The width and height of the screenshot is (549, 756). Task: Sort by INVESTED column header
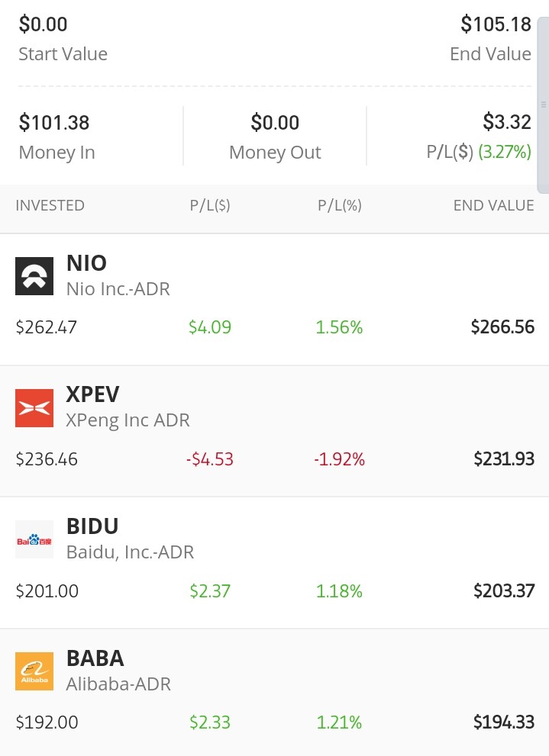50,205
